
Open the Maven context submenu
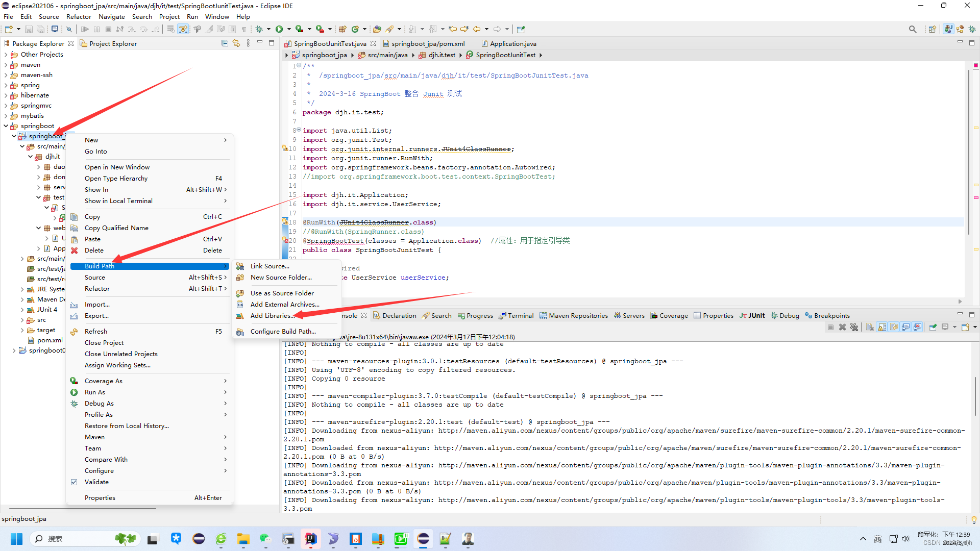(150, 437)
